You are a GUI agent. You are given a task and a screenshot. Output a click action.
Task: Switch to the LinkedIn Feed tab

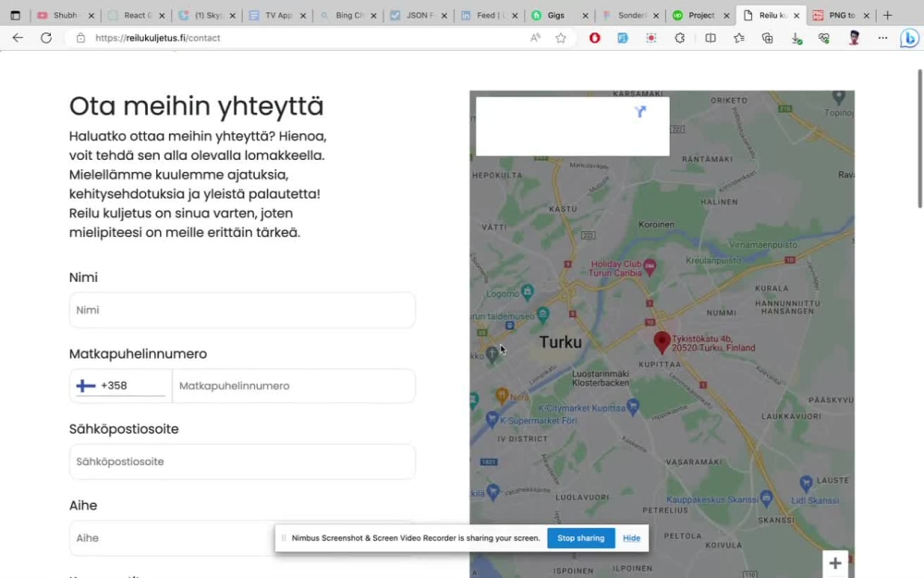pos(490,16)
